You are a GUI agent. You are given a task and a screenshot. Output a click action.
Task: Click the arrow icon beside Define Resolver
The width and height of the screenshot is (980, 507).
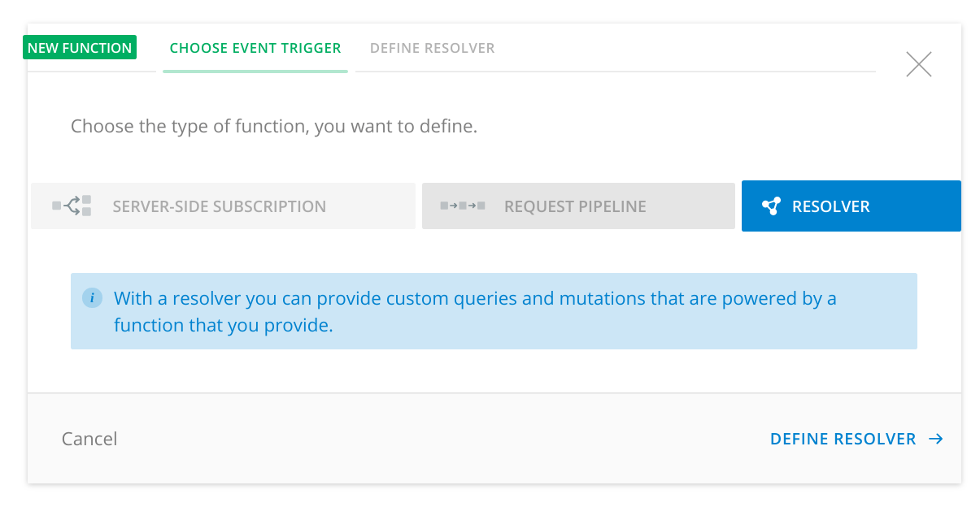(x=936, y=439)
